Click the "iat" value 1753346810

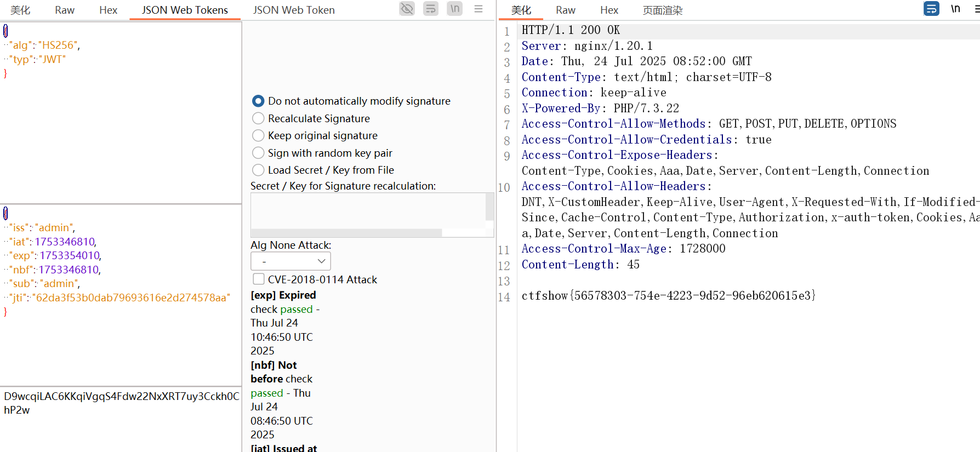pos(65,242)
